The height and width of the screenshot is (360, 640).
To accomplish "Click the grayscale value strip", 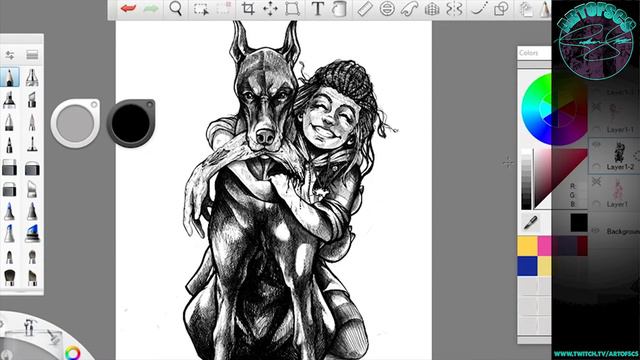I will [x=527, y=180].
